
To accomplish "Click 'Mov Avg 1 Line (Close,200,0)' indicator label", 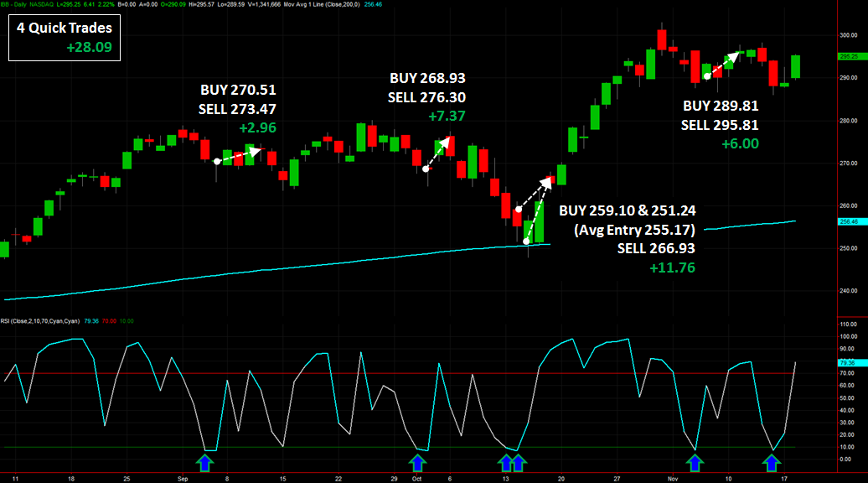I will (322, 4).
